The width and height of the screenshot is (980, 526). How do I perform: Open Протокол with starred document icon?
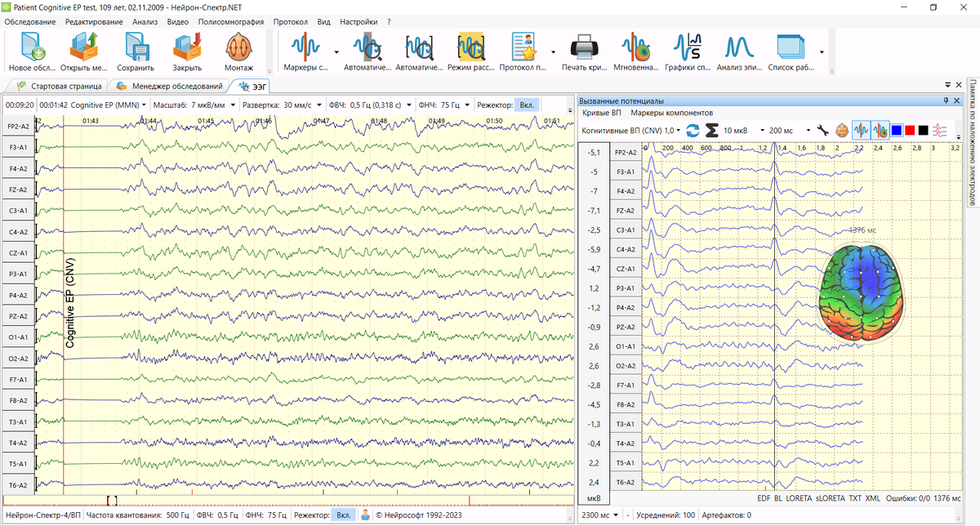523,52
